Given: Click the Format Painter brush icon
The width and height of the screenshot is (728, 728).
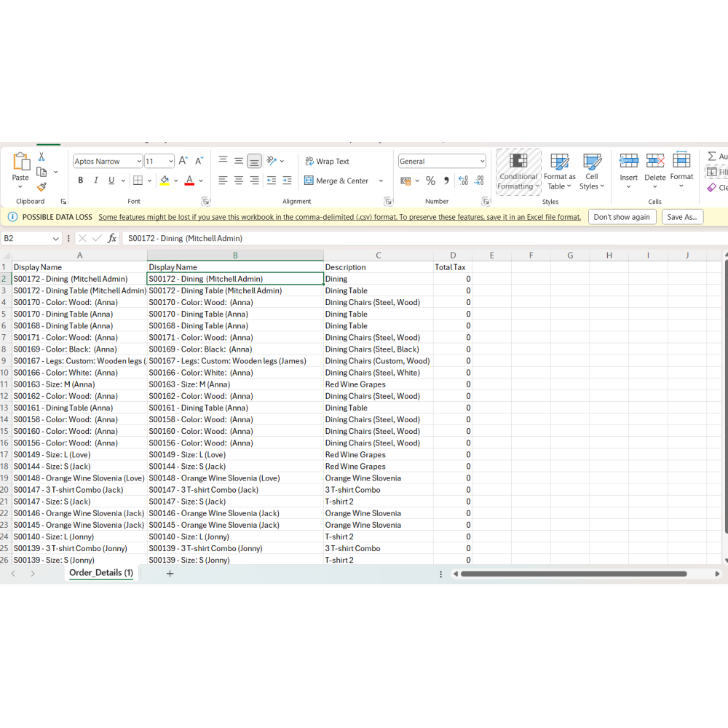Looking at the screenshot, I should click(41, 187).
